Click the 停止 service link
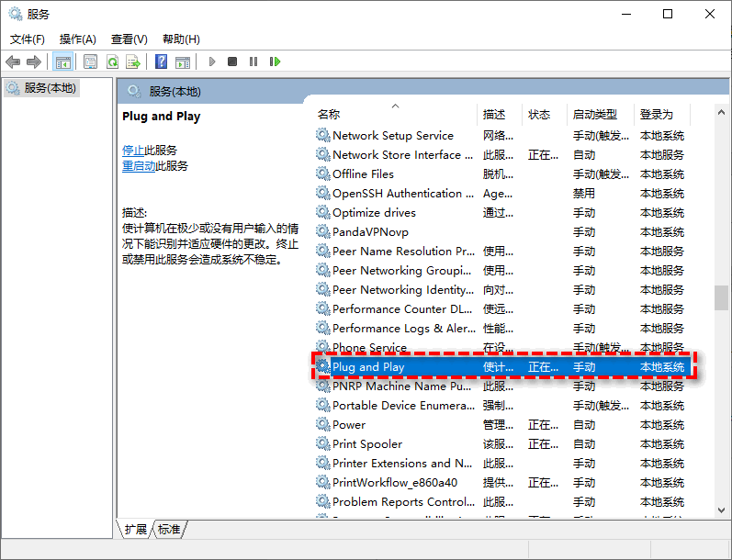732x560 pixels. pos(133,151)
